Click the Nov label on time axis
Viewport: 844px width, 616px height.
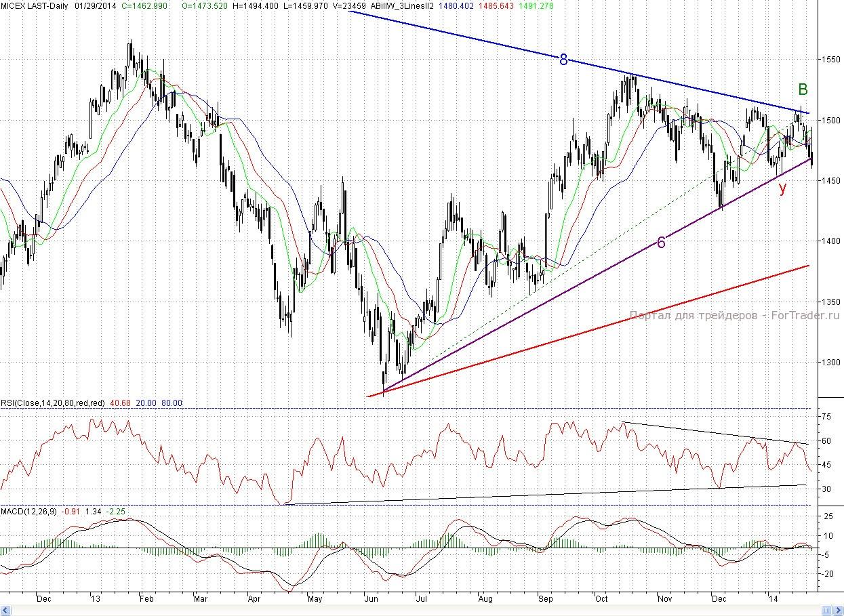coord(665,599)
